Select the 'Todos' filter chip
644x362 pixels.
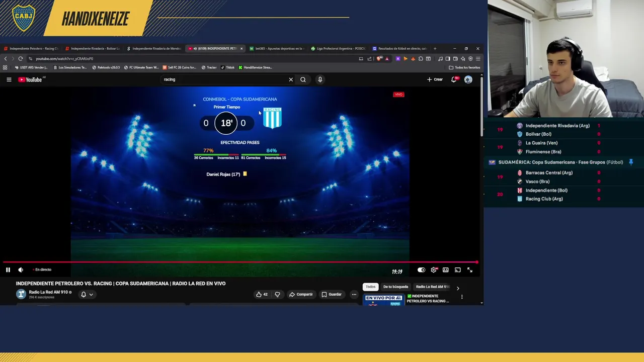370,287
